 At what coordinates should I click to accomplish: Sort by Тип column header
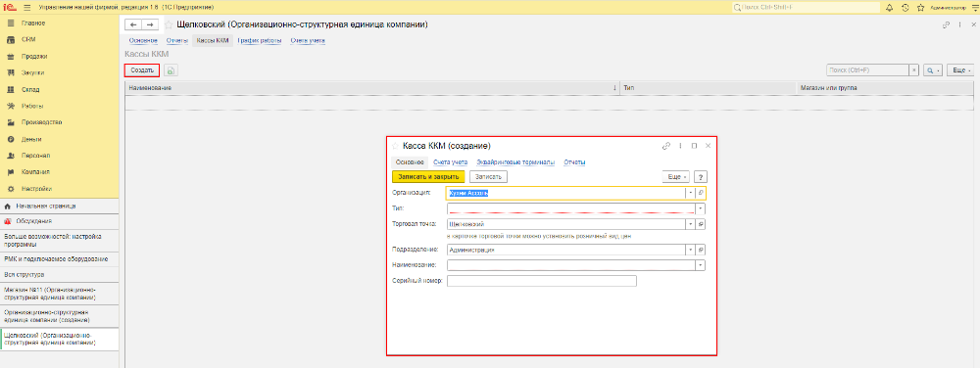(709, 88)
